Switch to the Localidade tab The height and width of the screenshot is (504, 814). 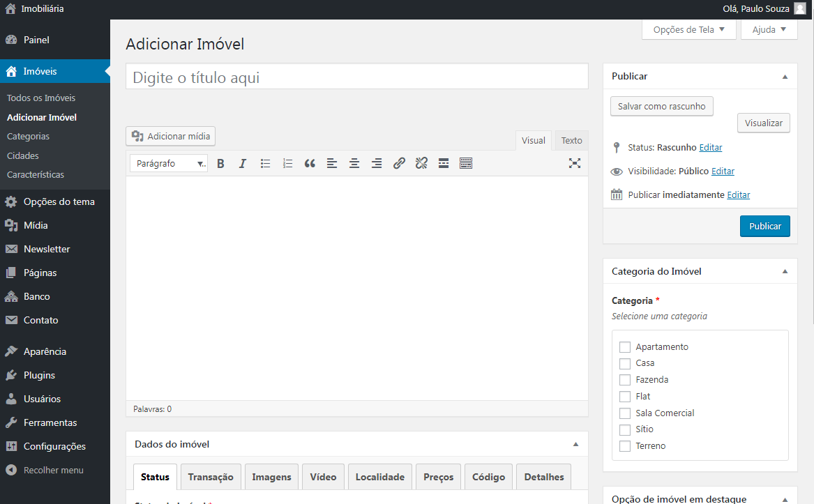point(380,477)
